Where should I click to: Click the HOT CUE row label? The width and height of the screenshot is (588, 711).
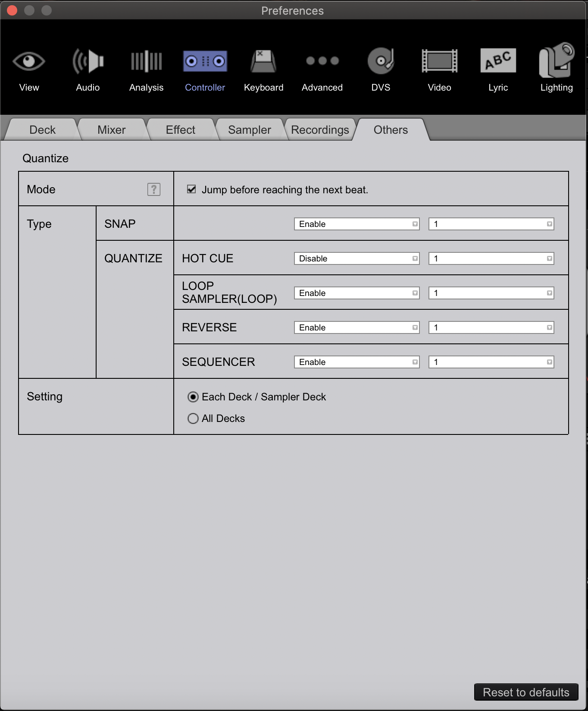click(207, 258)
